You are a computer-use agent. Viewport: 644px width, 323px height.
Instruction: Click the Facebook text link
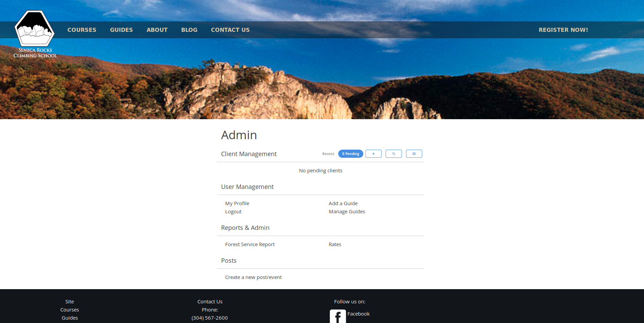coord(359,314)
